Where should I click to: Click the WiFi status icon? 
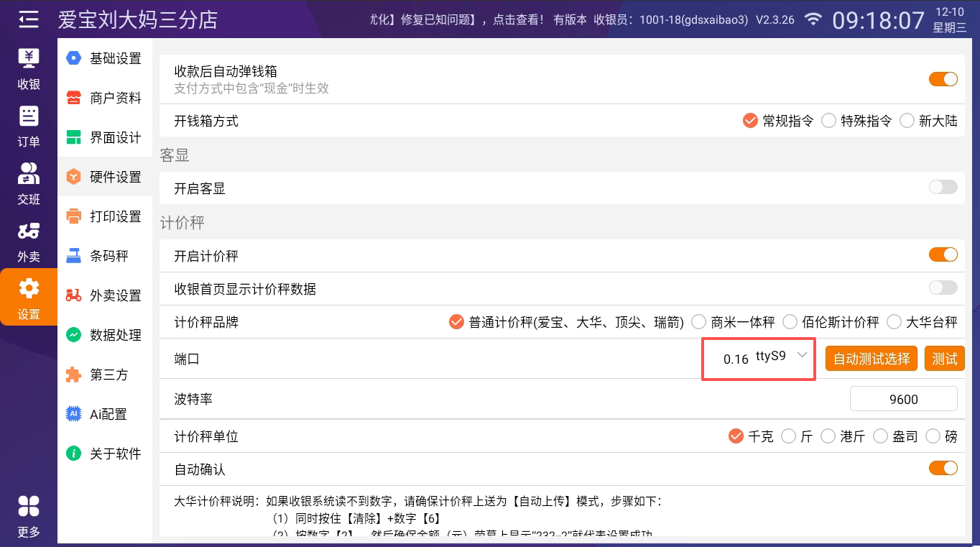[813, 19]
